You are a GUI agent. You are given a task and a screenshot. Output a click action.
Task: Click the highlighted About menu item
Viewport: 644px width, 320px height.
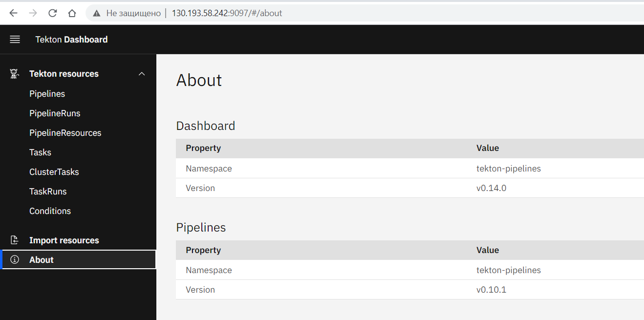[x=41, y=259]
